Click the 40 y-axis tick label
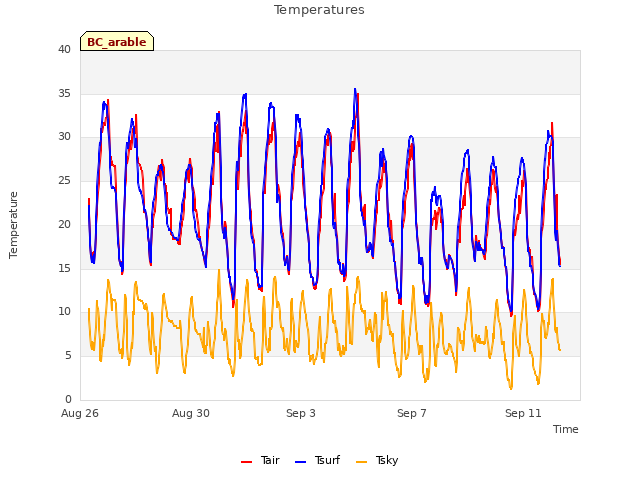 tap(64, 50)
